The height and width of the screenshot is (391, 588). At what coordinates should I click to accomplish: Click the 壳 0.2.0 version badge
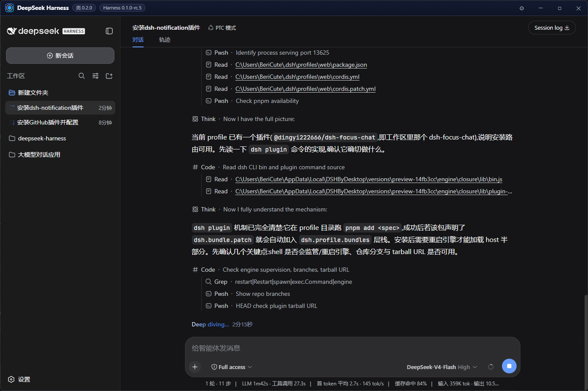(x=84, y=8)
